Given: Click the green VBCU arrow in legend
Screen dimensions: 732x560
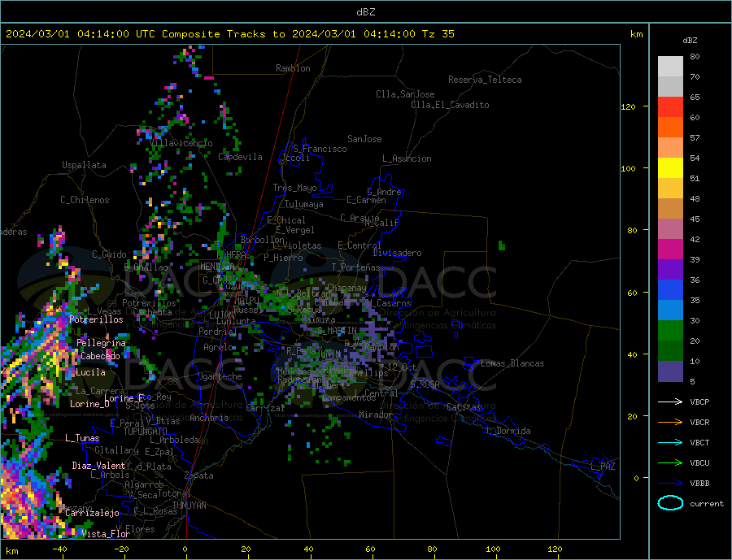Looking at the screenshot, I should click(670, 463).
